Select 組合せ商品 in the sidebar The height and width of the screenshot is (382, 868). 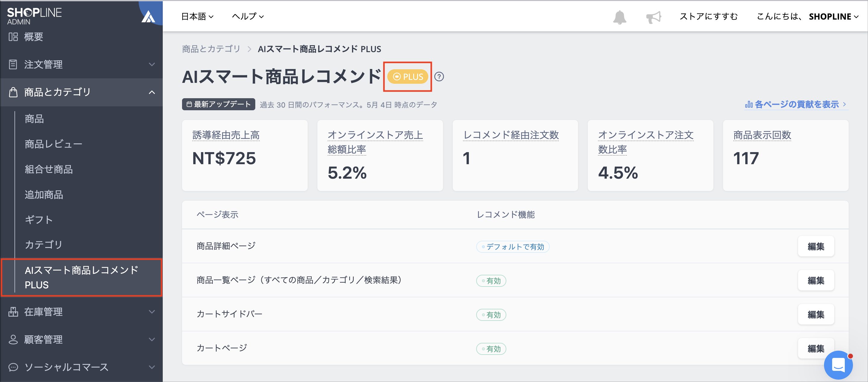click(49, 169)
